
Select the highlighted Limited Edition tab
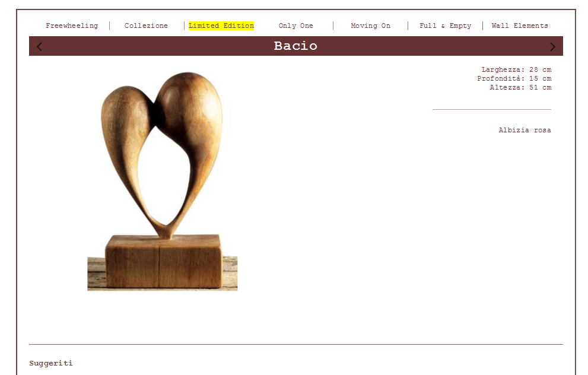(221, 26)
